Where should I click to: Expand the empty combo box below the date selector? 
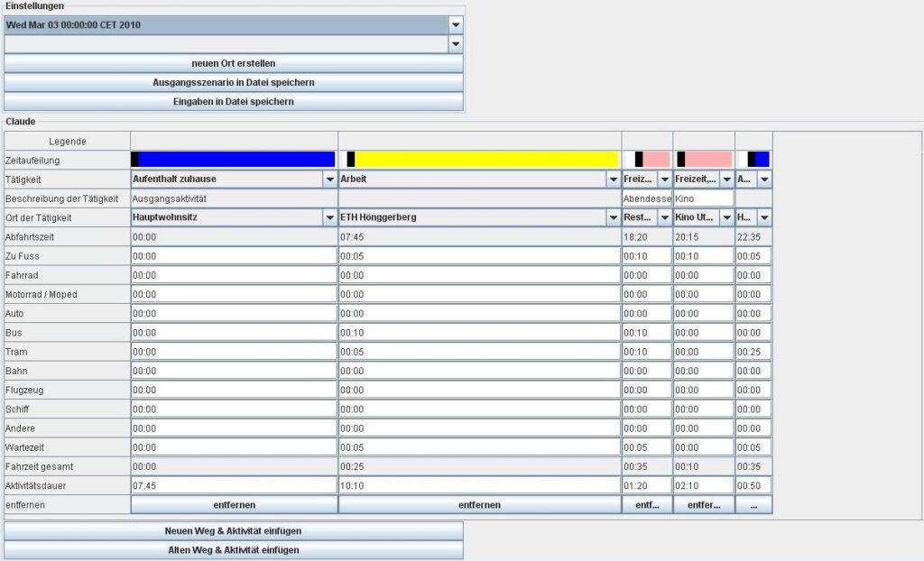(x=457, y=43)
